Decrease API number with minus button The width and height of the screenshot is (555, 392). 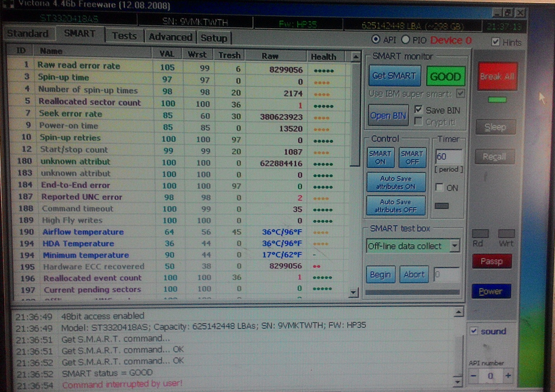[473, 375]
